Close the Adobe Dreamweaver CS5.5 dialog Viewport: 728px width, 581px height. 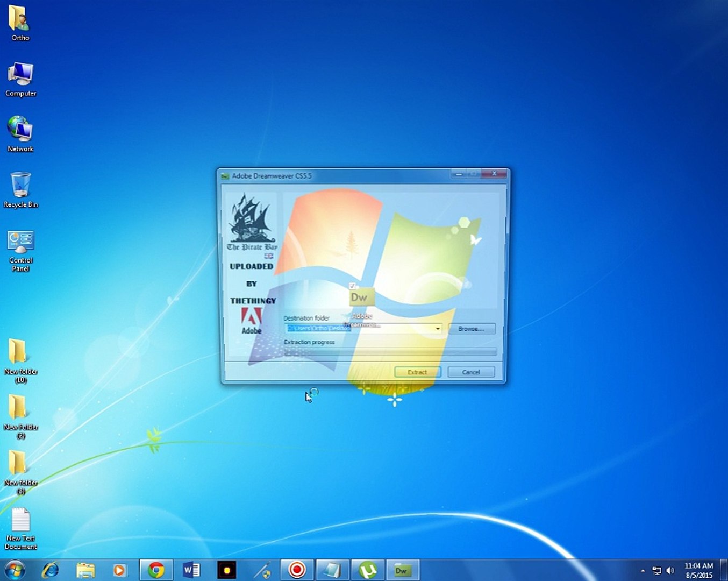495,174
